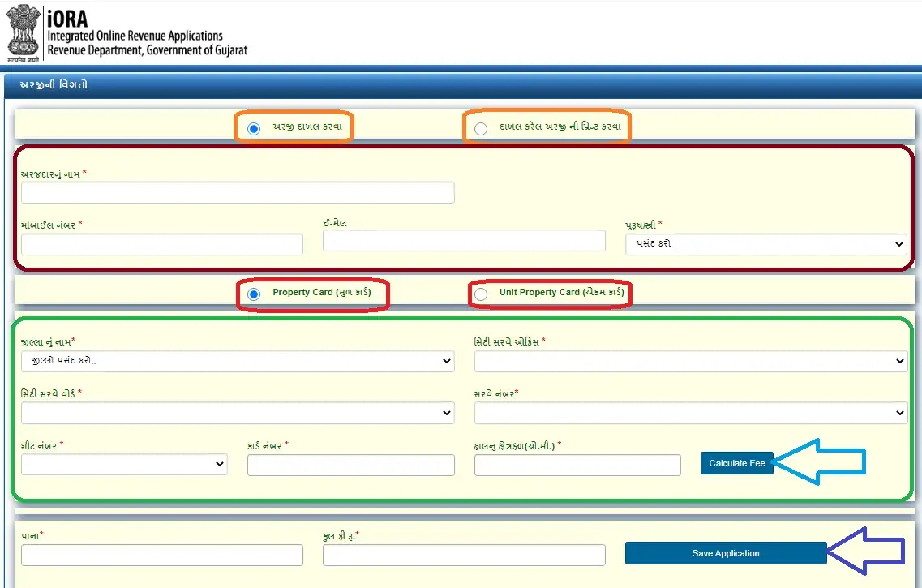Screen dimensions: 922x588
Task: Click the e-mail (ઈ-મેલ) input box
Action: [464, 241]
